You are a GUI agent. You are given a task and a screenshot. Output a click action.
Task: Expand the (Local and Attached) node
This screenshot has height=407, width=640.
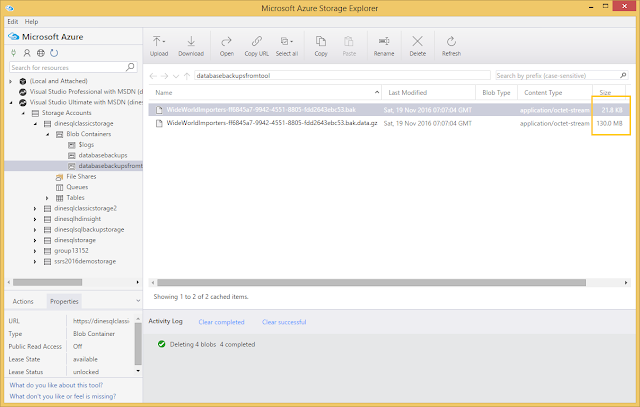pos(11,81)
